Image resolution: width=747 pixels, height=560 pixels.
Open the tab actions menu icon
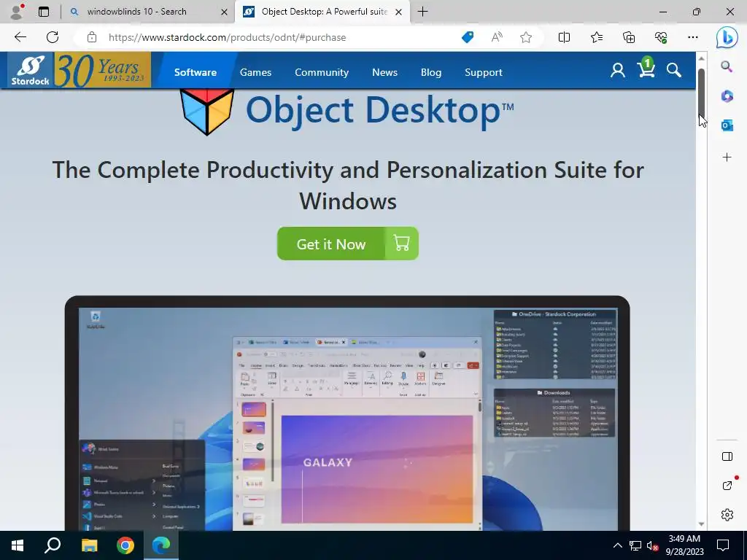[44, 12]
